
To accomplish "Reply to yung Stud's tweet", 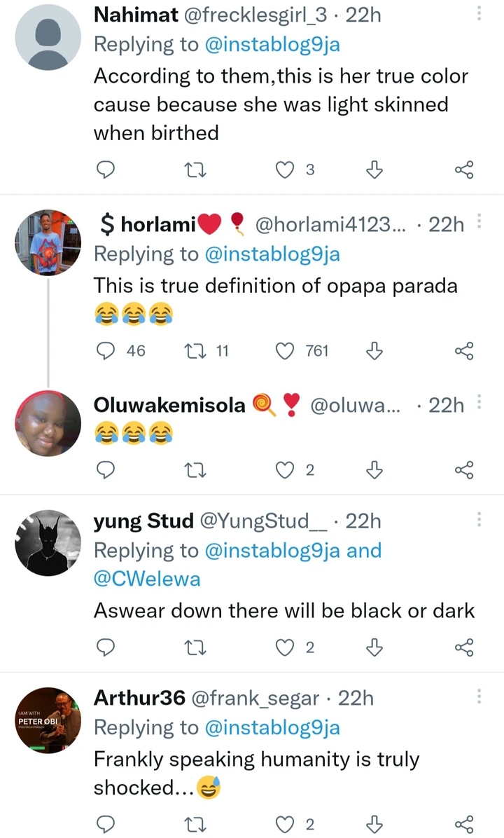I will pos(105,648).
